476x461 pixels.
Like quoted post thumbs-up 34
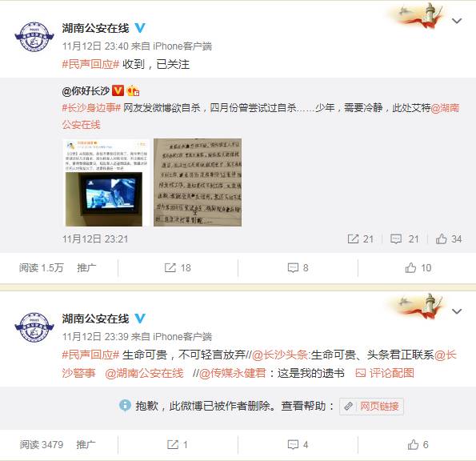pos(449,239)
